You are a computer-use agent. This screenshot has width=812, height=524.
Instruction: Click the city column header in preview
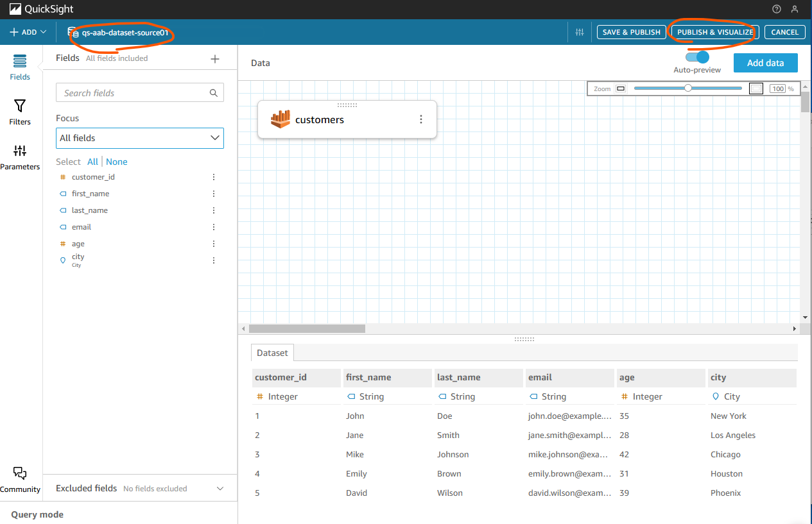tap(752, 377)
